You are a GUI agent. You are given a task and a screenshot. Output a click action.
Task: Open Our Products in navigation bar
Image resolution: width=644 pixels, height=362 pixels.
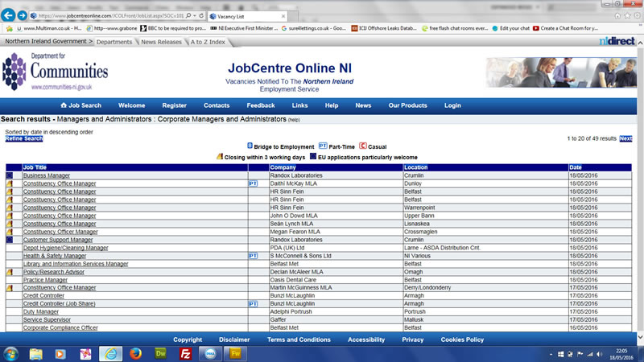point(408,105)
